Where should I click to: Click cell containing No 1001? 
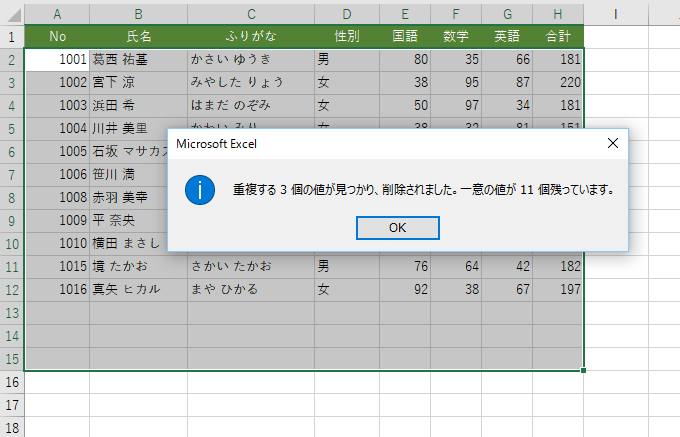57,59
